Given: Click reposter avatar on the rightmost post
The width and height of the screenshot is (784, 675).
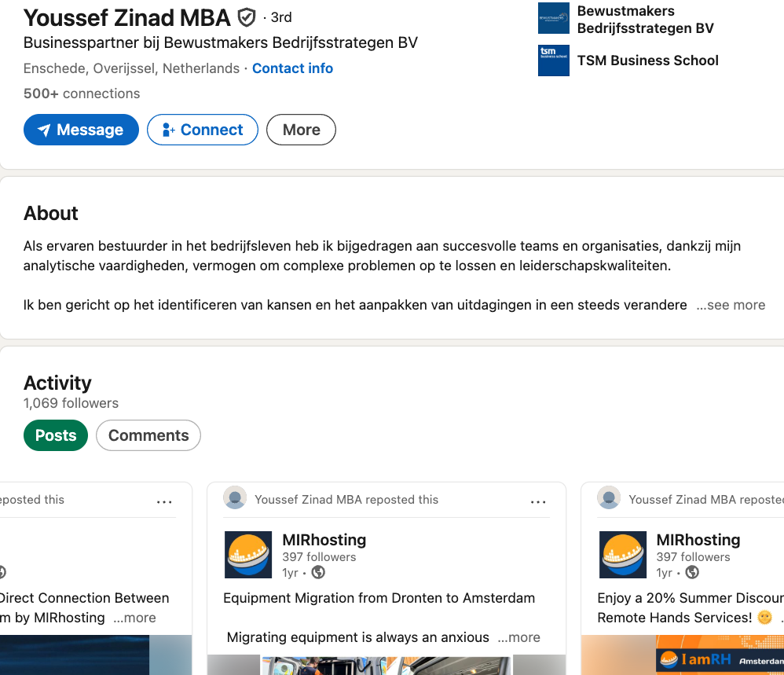Looking at the screenshot, I should click(609, 498).
